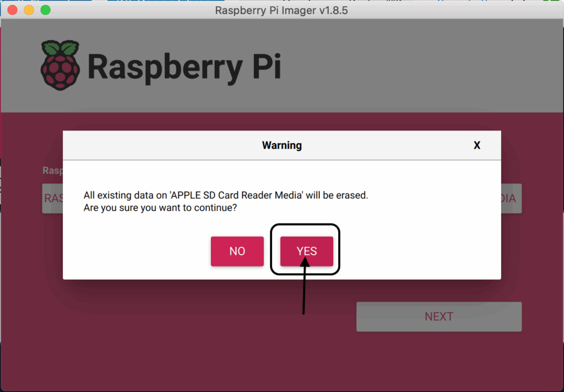Close the Raspberry Pi Imager window
The width and height of the screenshot is (564, 392).
click(x=13, y=10)
